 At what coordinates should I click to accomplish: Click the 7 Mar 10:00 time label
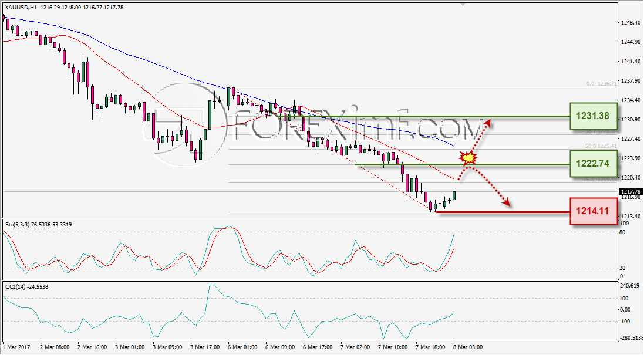tap(393, 347)
